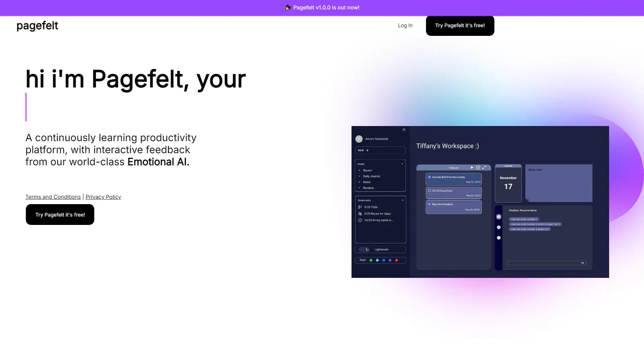
Task: Open the Log In page
Action: 405,25
